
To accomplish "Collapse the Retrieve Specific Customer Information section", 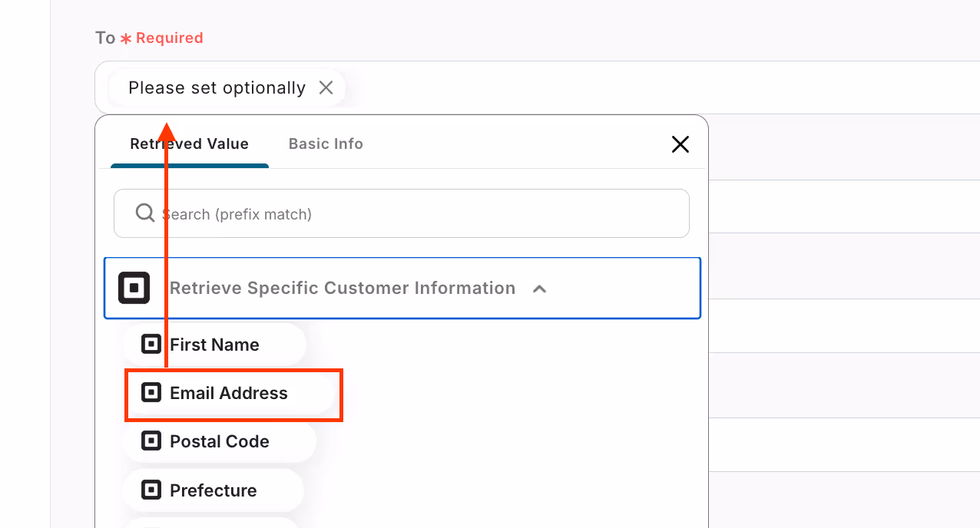I will tap(539, 289).
